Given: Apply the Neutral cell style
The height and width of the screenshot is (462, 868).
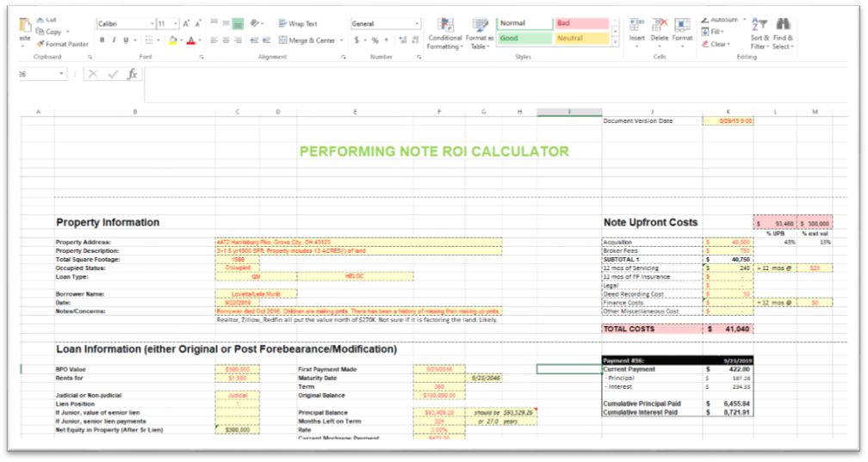Looking at the screenshot, I should point(582,38).
